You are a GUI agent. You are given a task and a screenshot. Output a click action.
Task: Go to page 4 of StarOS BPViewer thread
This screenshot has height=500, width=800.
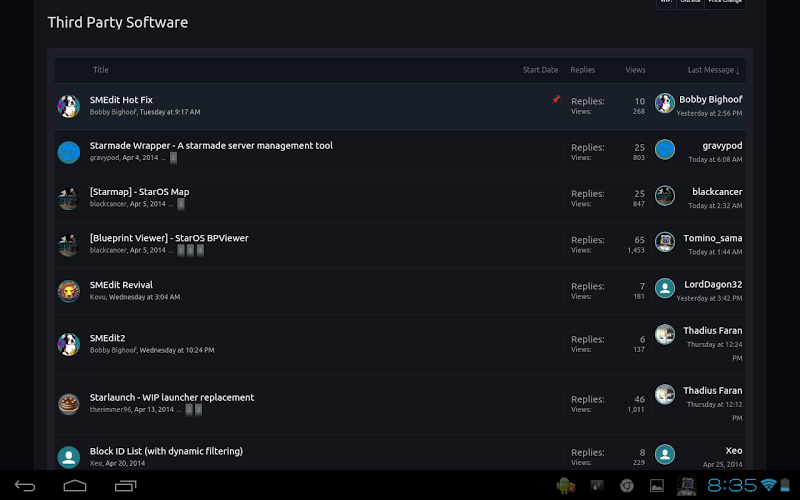[x=200, y=251]
